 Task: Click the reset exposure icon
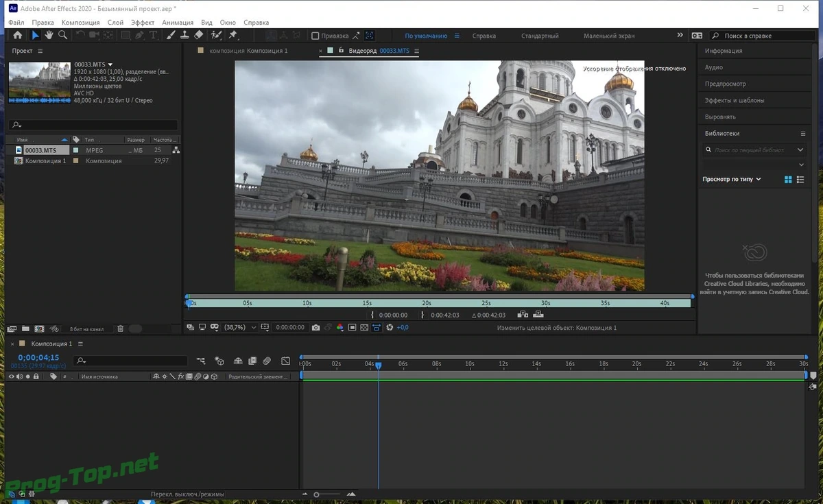(390, 328)
